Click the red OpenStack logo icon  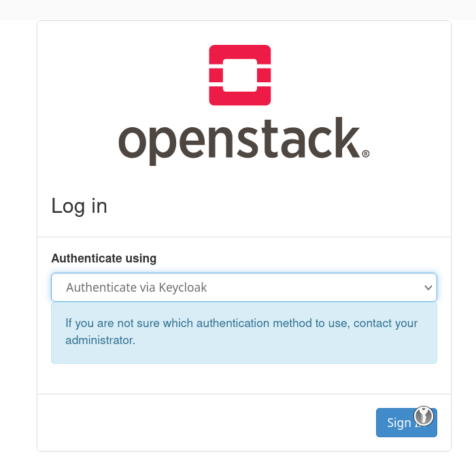click(239, 75)
